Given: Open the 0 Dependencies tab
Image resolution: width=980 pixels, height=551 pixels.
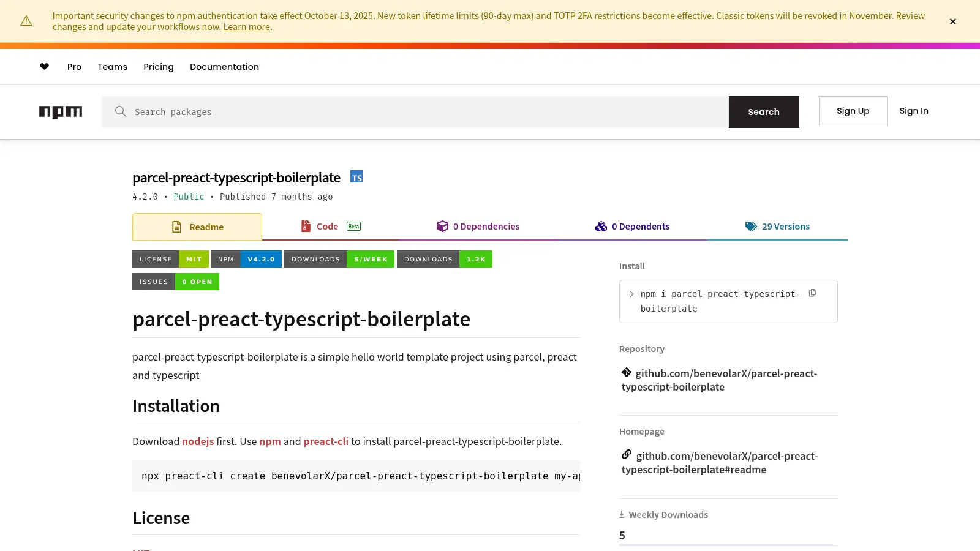Looking at the screenshot, I should click(x=478, y=227).
